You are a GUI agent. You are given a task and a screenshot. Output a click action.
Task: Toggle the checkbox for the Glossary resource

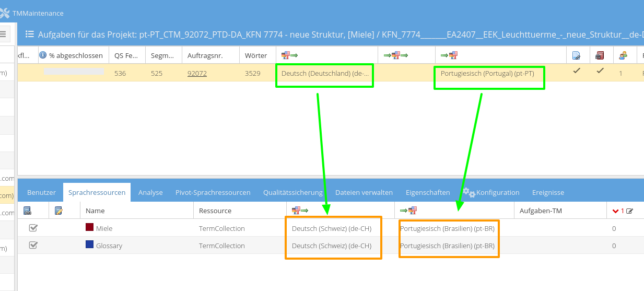point(33,245)
